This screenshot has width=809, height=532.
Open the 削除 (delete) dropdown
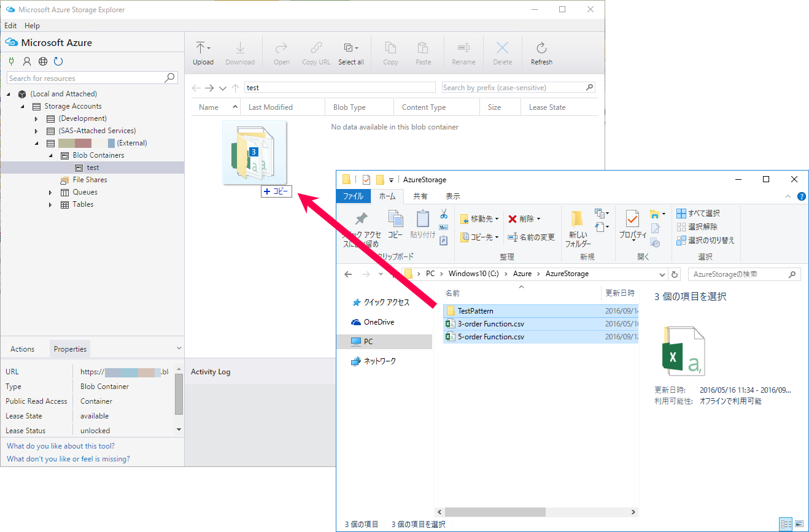(525, 219)
